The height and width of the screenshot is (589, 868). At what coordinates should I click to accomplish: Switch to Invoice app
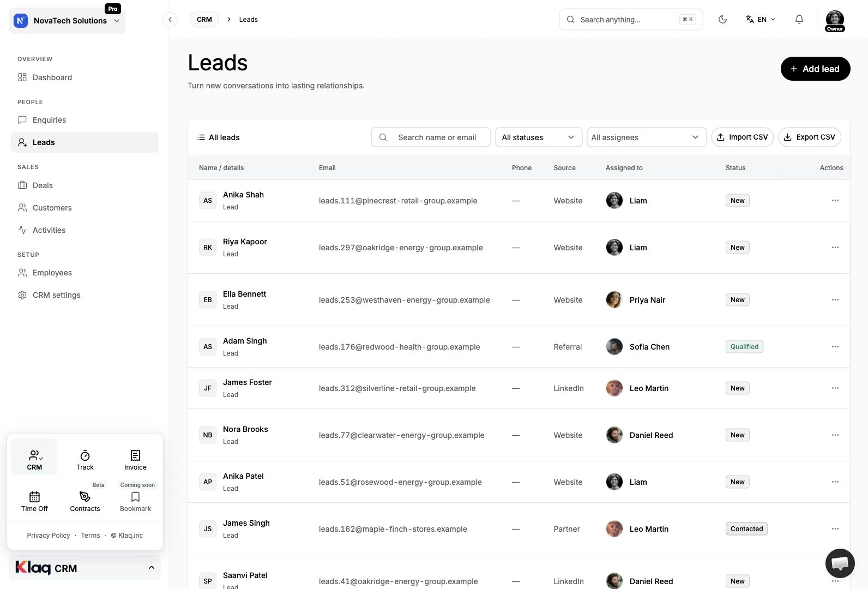pyautogui.click(x=135, y=460)
